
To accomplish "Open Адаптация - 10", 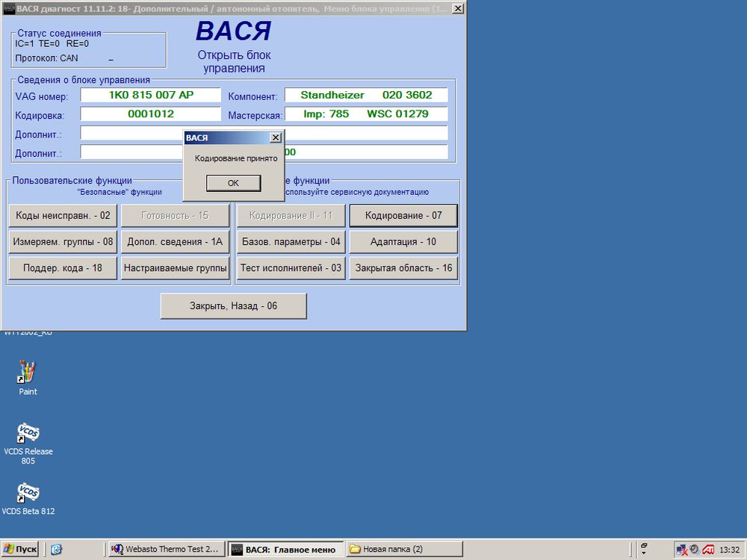I will (403, 241).
